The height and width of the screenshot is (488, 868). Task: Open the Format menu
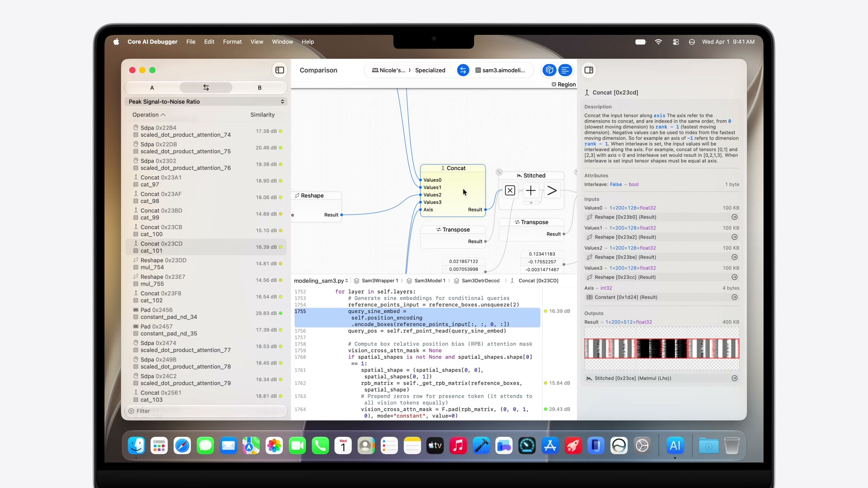(x=232, y=42)
